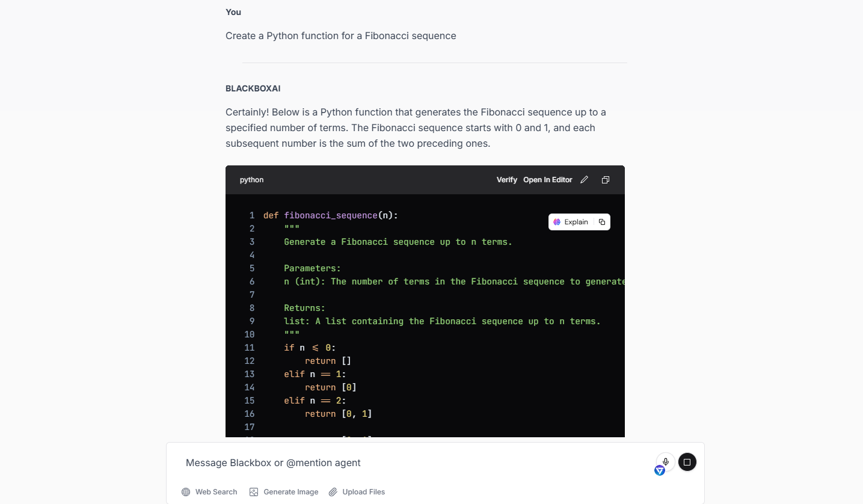The width and height of the screenshot is (863, 504).
Task: Click the Web Search globe icon
Action: [186, 491]
